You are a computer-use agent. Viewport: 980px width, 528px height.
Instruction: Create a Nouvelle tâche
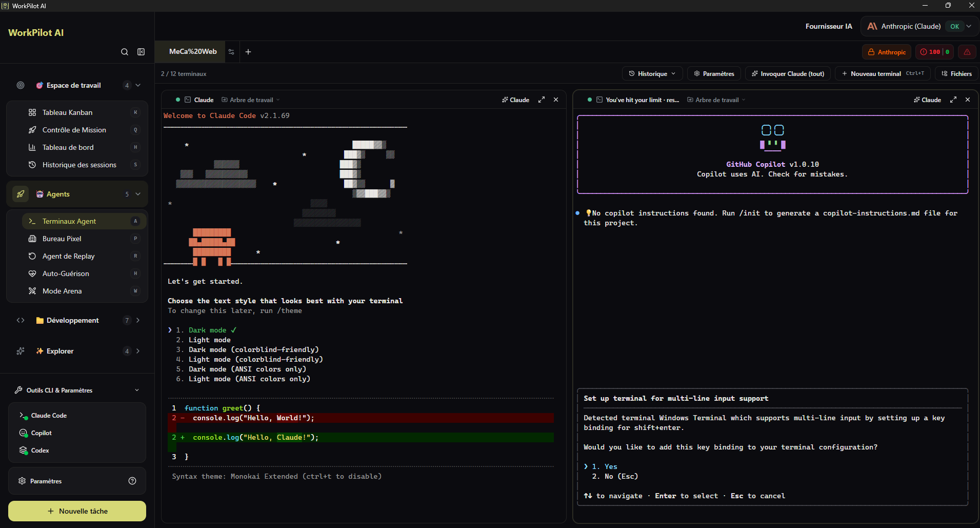click(77, 511)
